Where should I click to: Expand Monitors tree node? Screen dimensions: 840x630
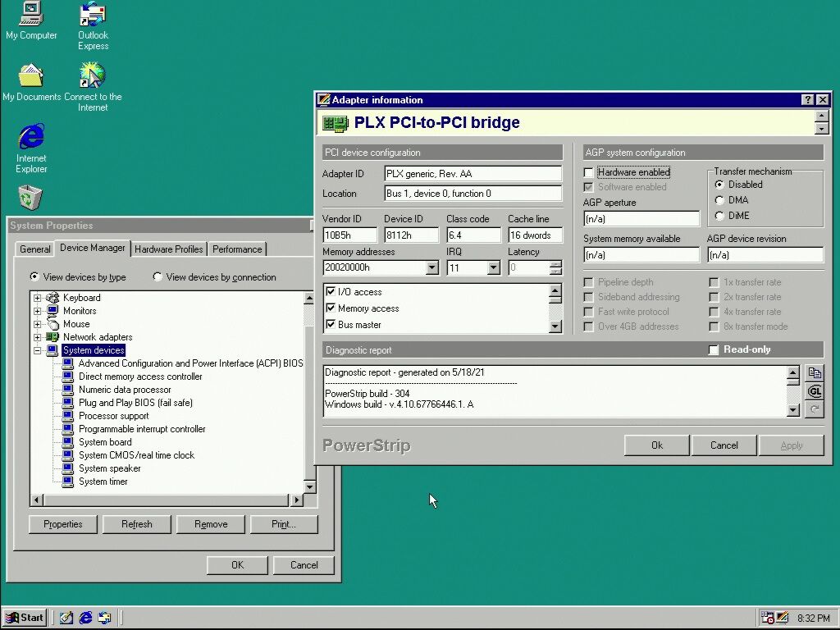(x=37, y=311)
